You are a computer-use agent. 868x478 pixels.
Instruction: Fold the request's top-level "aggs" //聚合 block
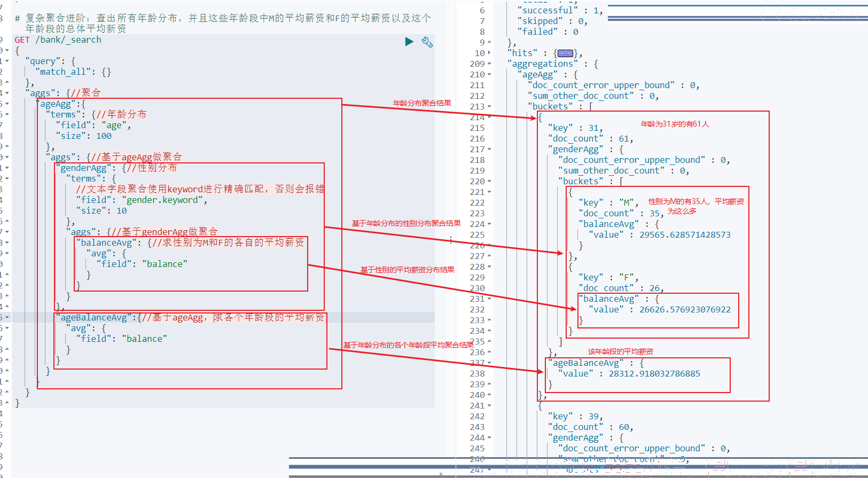(x=7, y=93)
